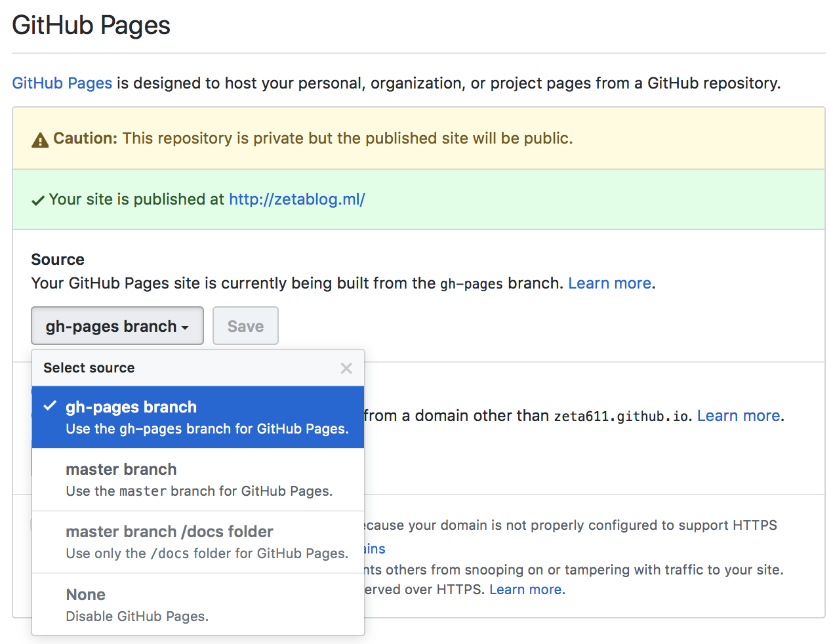The height and width of the screenshot is (644, 833).
Task: Click 'Disable GitHub Pages.' description text
Action: click(x=137, y=616)
